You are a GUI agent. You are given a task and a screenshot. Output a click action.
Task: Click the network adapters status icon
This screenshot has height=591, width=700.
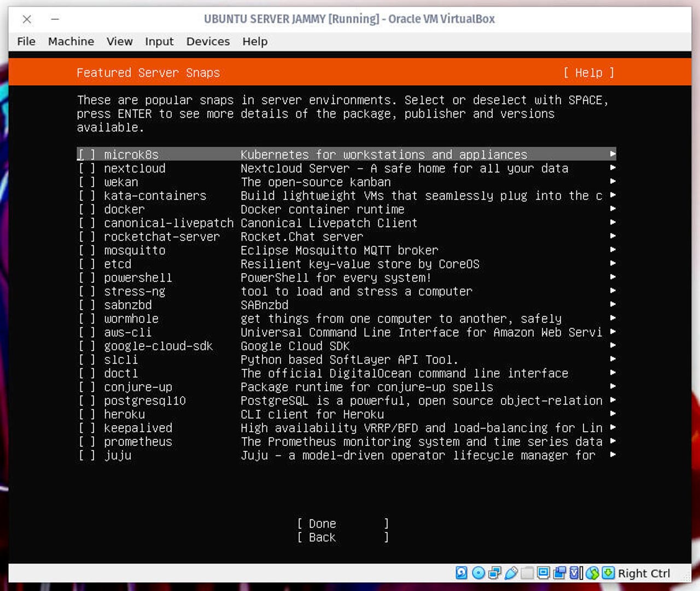(x=494, y=573)
